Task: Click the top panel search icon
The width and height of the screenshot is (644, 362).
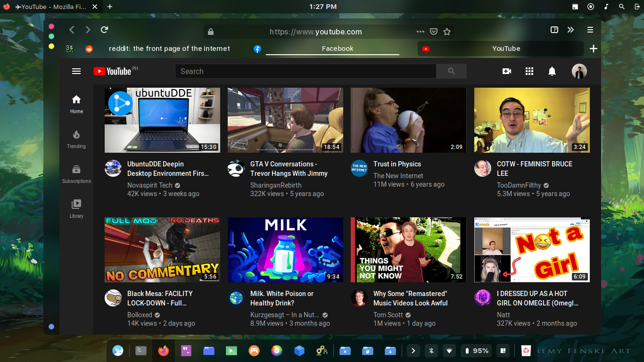Action: point(622,7)
